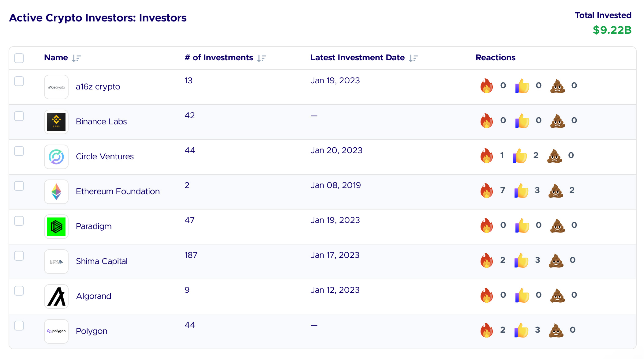Give a thumbs up to Ethereum Foundation
644x359 pixels.
pyautogui.click(x=521, y=191)
